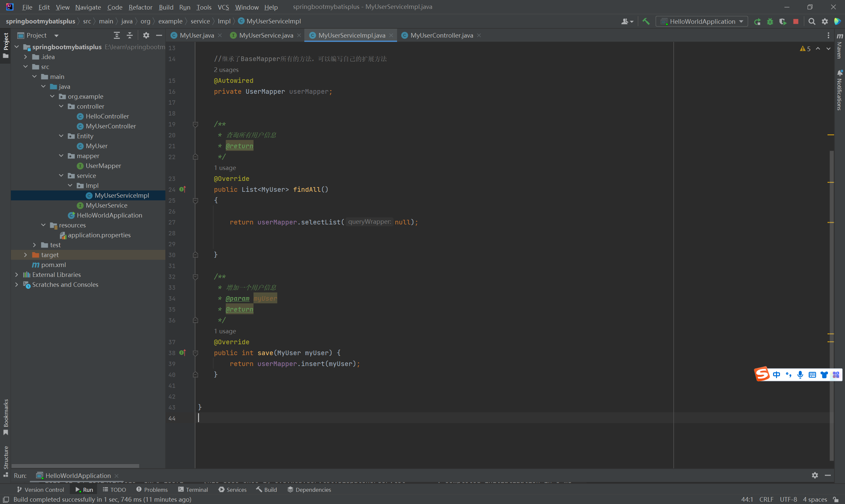Toggle the Bookmarks tool window stripe button
The height and width of the screenshot is (504, 845).
point(5,416)
